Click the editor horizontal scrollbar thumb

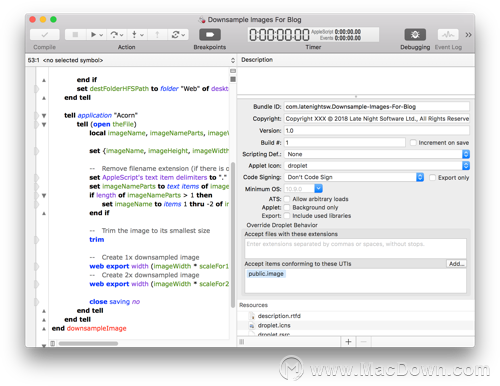88,343
